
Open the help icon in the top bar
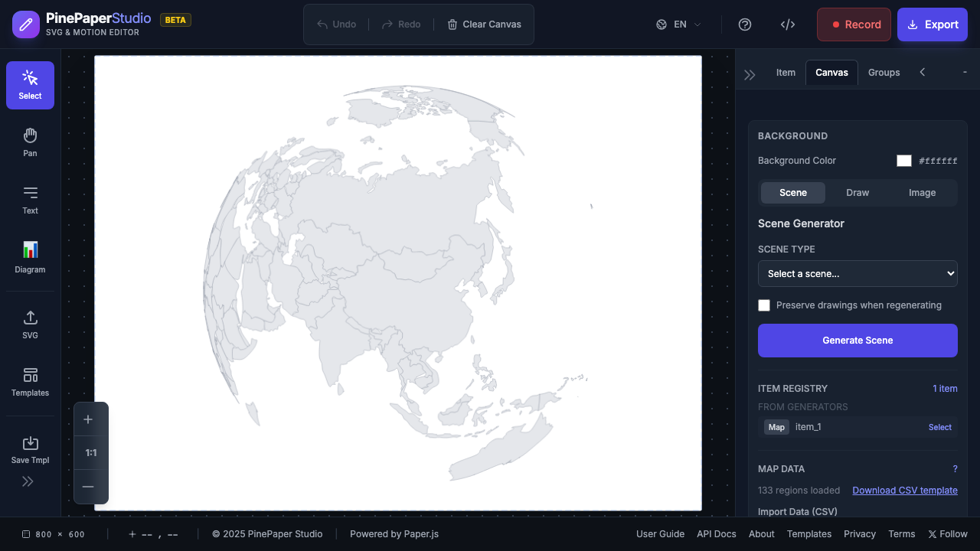745,24
